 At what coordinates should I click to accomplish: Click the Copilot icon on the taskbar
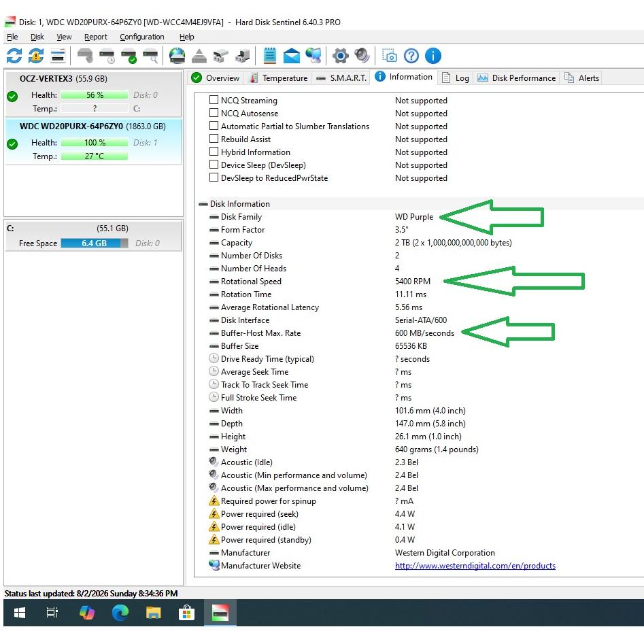[x=86, y=613]
